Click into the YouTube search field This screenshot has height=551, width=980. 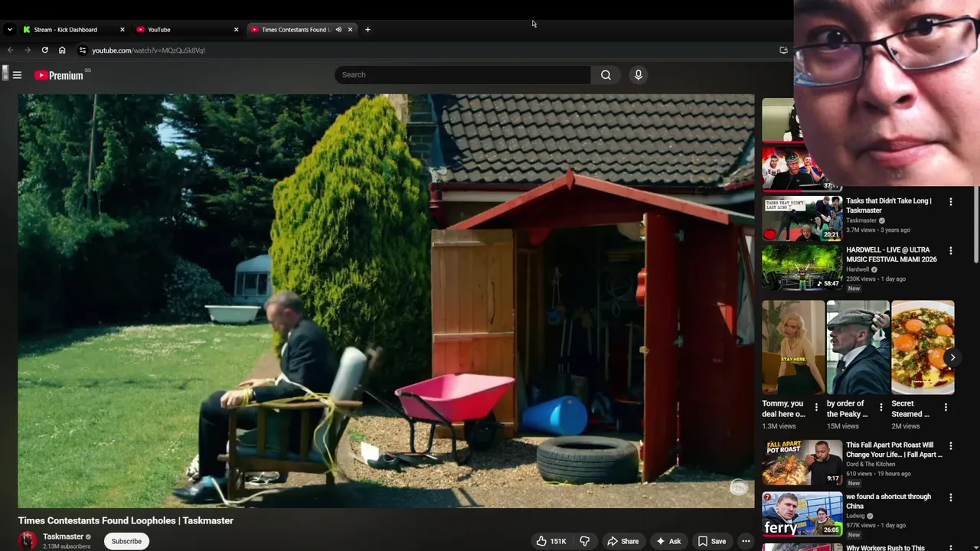click(x=462, y=75)
